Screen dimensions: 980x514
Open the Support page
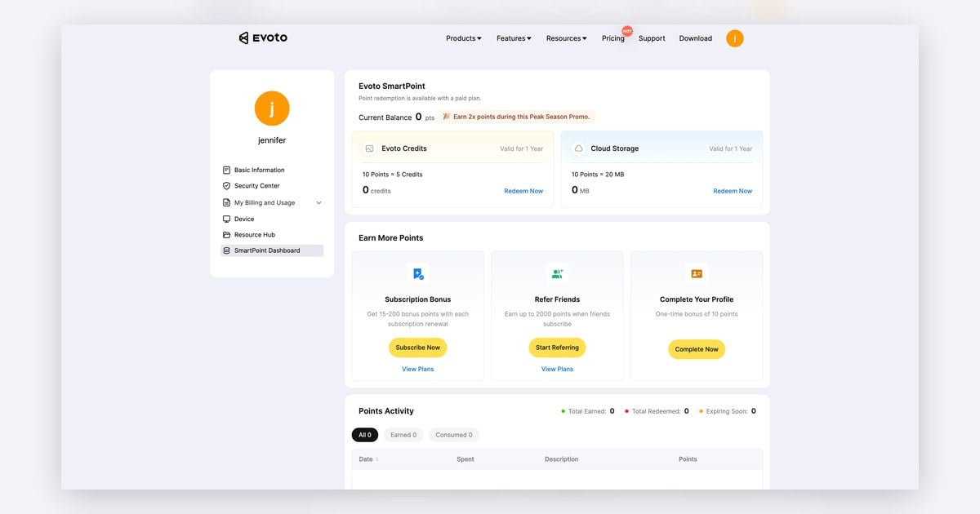[x=652, y=38]
